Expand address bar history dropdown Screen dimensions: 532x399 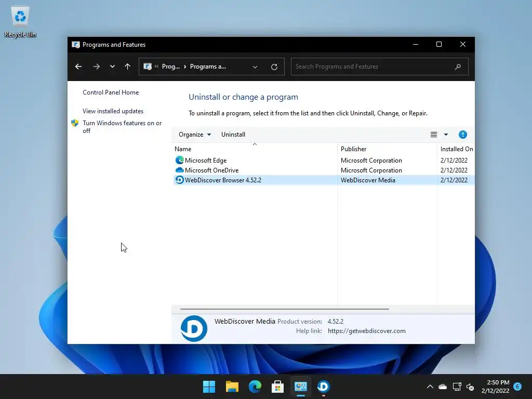[255, 67]
